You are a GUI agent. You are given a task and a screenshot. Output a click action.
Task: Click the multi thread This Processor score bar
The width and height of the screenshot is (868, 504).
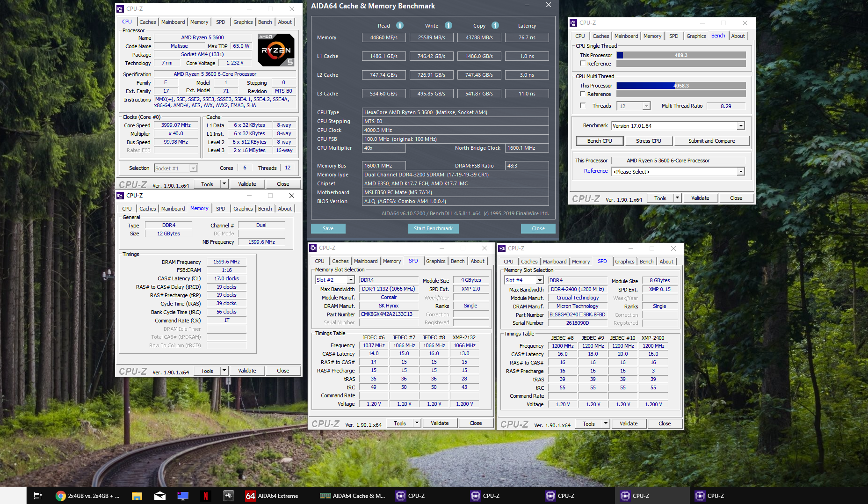pos(681,86)
